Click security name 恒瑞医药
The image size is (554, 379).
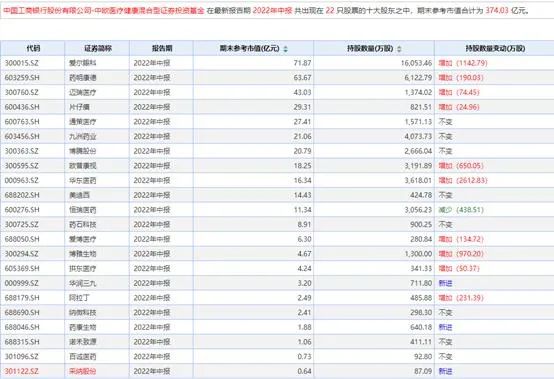click(x=82, y=210)
